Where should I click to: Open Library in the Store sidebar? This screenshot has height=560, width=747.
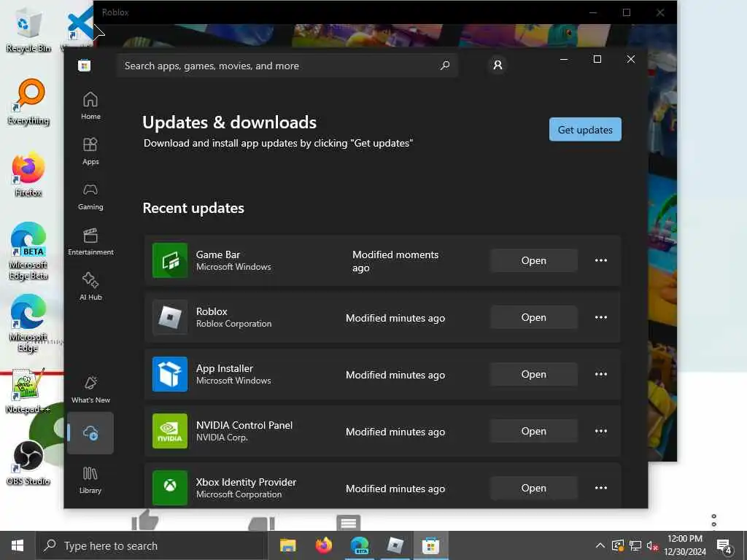coord(90,480)
